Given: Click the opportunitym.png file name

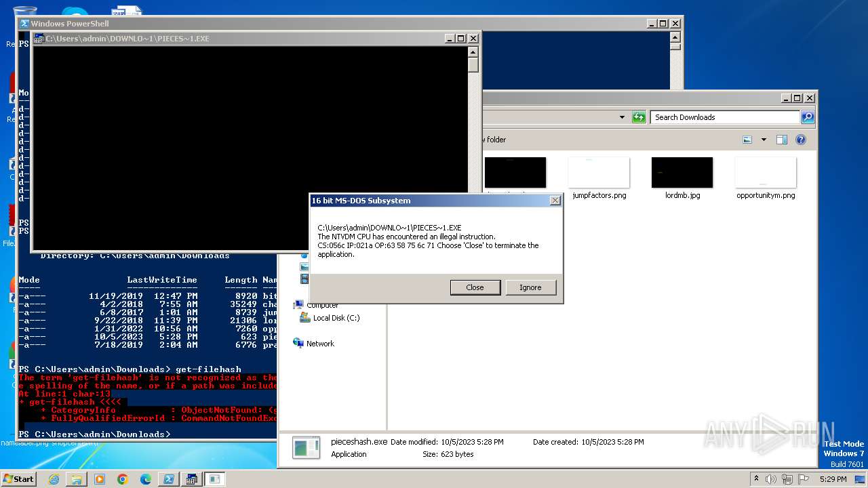Looking at the screenshot, I should pos(766,195).
